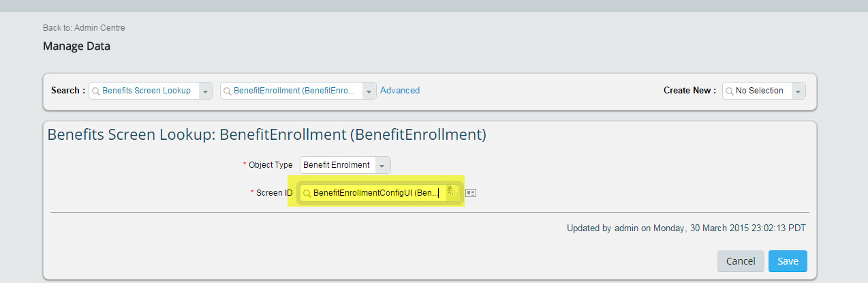Select the Benefit Enrolment Object Type box

(345, 165)
